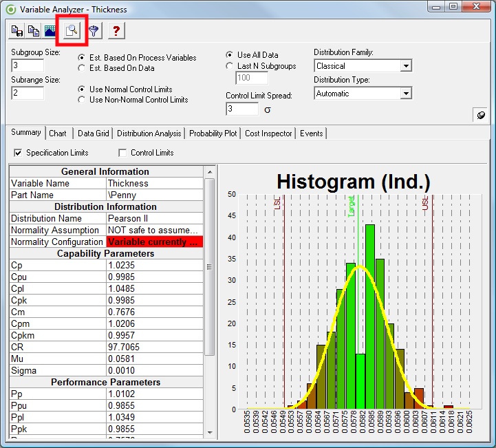
Task: Click the LSL limit label on histogram
Action: click(x=277, y=203)
